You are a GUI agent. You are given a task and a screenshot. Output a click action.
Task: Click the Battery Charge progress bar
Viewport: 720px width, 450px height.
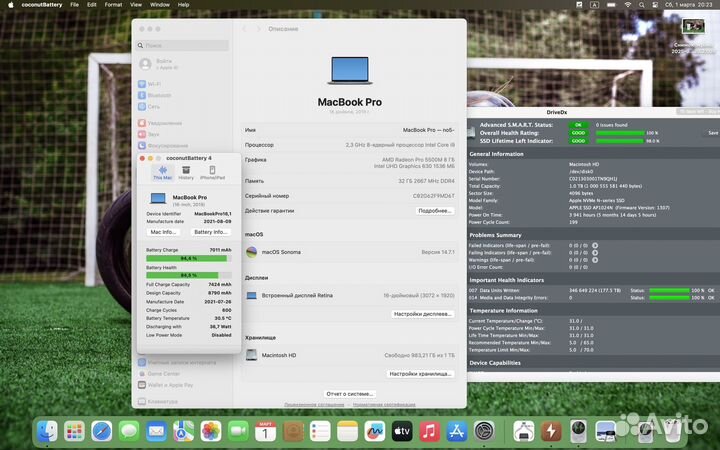(x=189, y=259)
